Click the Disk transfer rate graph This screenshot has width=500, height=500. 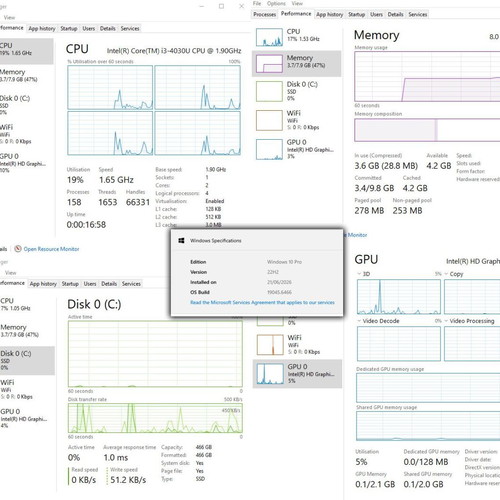[x=155, y=418]
